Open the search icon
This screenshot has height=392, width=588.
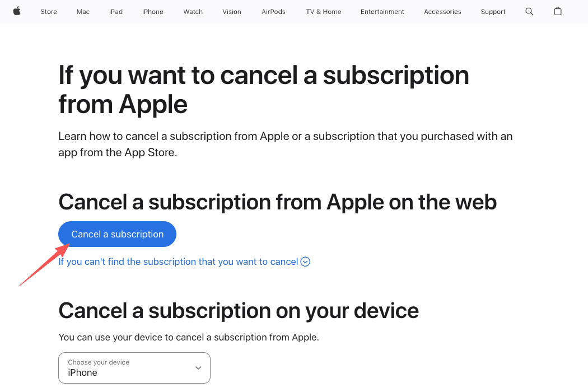click(529, 11)
